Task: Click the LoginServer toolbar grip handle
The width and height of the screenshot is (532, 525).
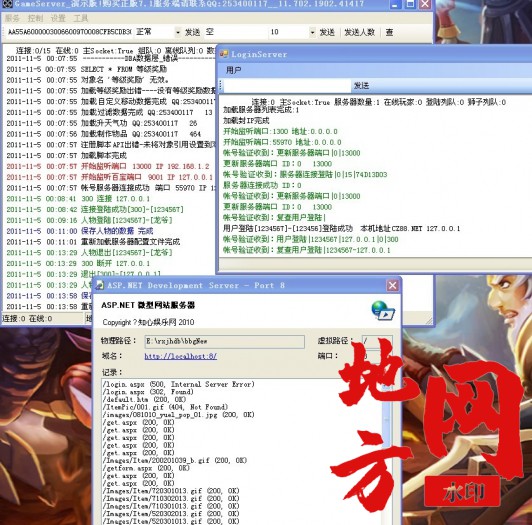Action: pyautogui.click(x=221, y=86)
